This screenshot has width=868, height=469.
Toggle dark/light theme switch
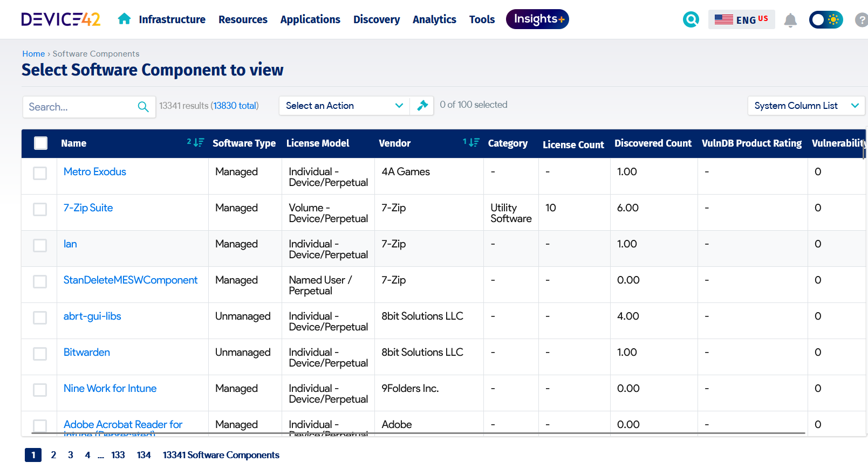click(825, 20)
